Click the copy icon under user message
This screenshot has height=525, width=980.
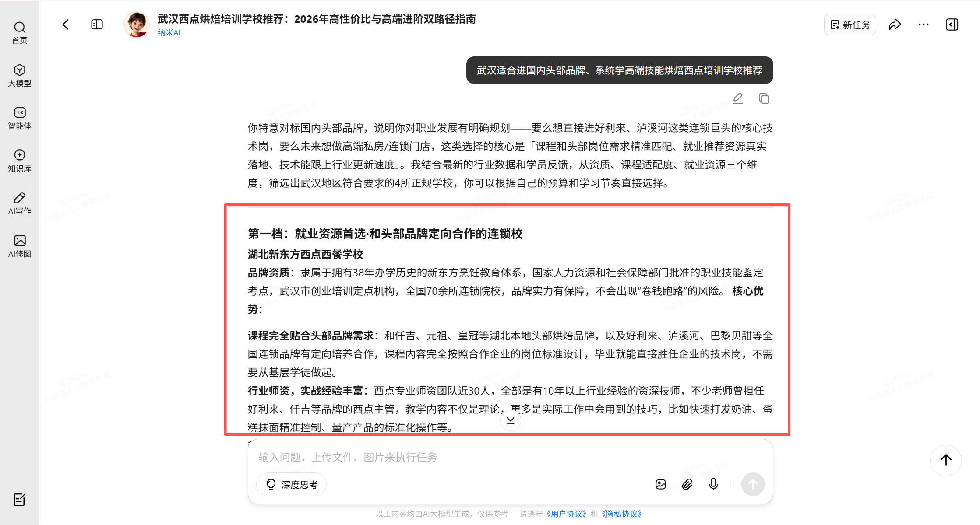tap(764, 98)
